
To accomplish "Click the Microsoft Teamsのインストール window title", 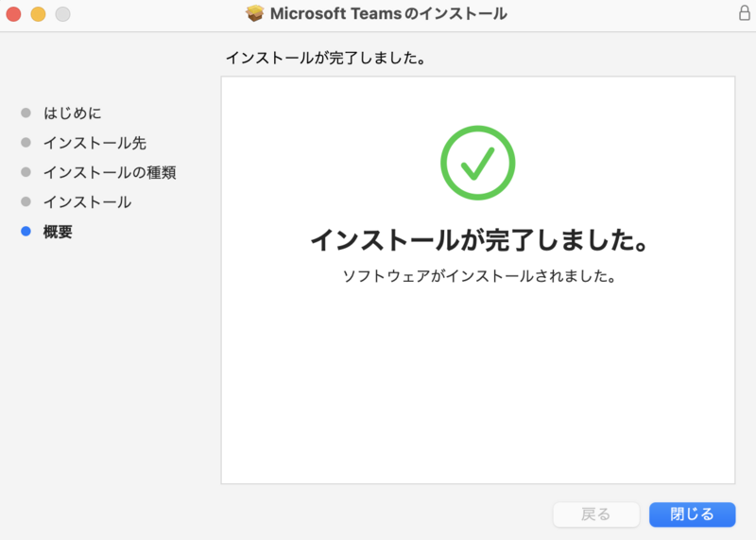I will point(388,13).
